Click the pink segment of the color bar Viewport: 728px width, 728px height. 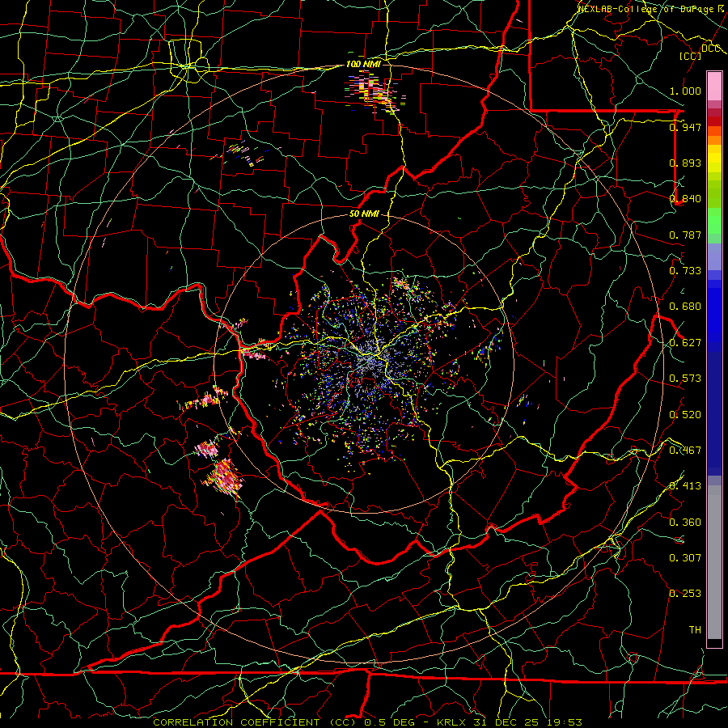point(714,86)
